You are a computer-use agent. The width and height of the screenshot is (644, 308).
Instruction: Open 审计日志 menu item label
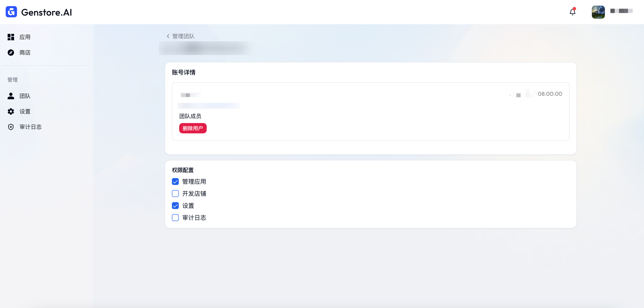coord(31,127)
